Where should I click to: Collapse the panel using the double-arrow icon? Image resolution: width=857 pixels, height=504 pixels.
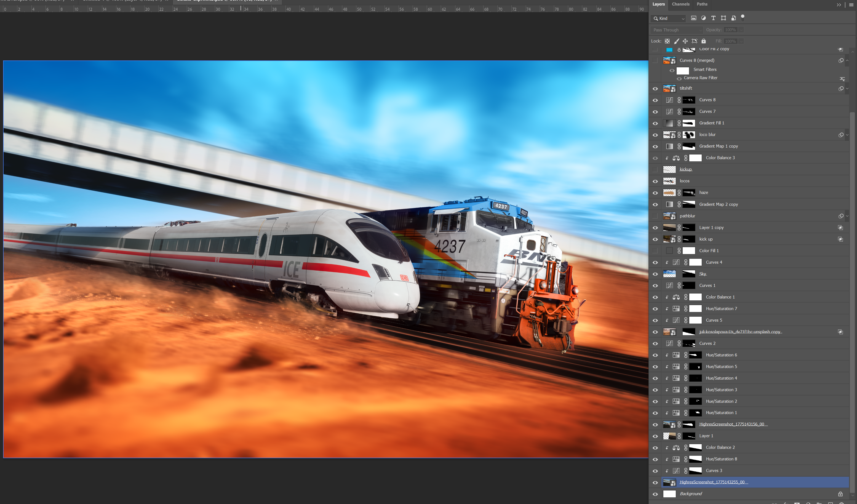(x=839, y=5)
